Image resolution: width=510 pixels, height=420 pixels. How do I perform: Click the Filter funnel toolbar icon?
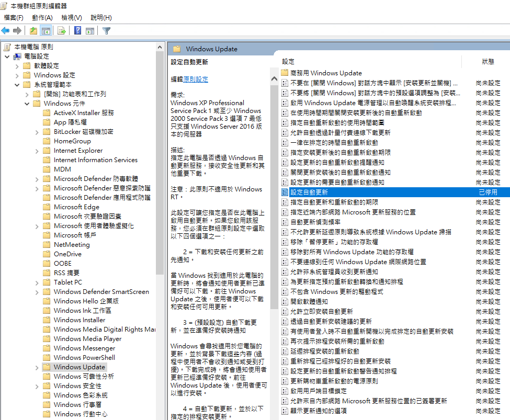pos(106,30)
